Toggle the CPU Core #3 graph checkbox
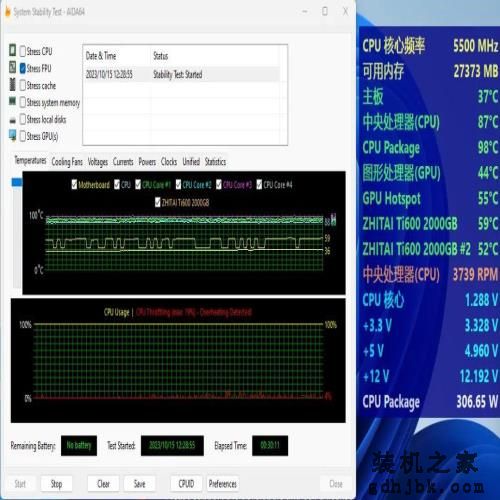Image resolution: width=500 pixels, height=500 pixels. [219, 184]
